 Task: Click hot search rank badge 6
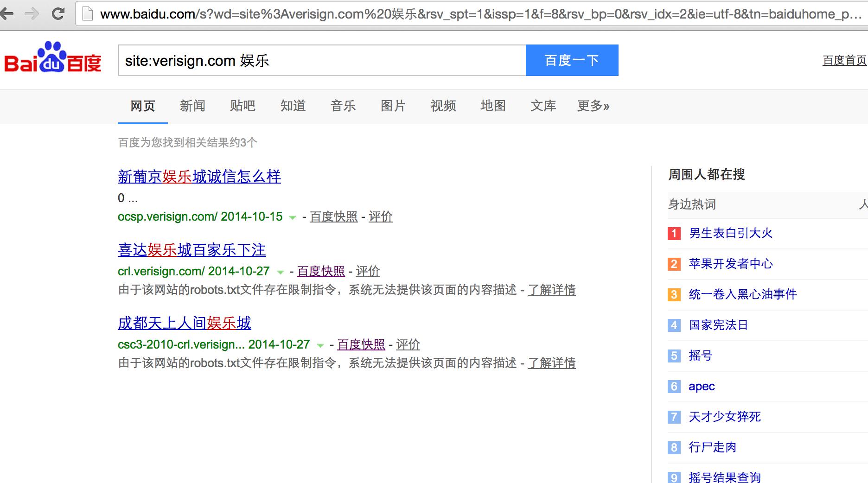pyautogui.click(x=674, y=386)
